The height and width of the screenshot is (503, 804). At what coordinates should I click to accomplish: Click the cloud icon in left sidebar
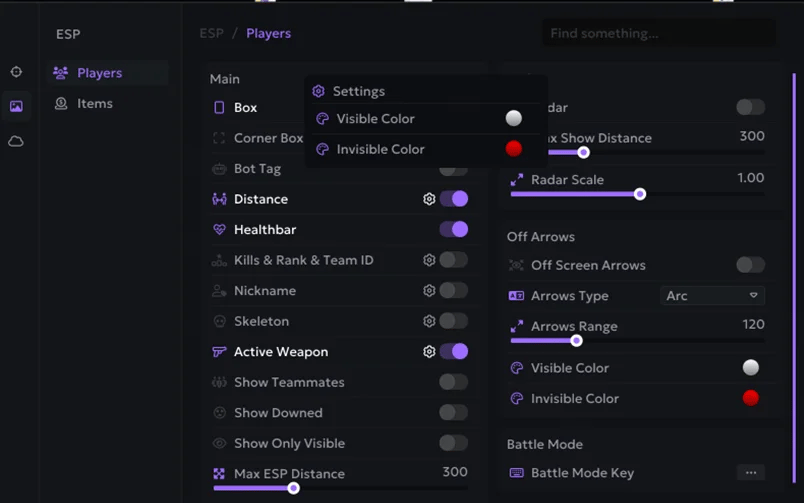(16, 141)
